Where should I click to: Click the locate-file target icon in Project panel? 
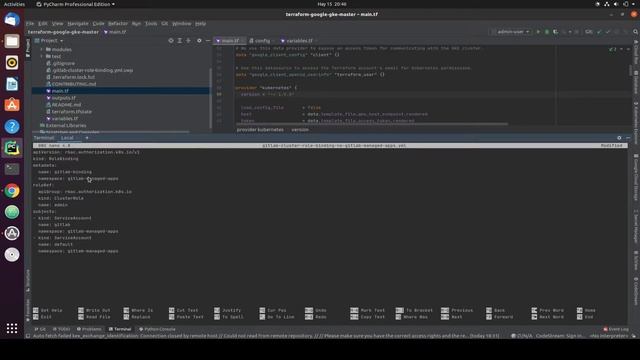[x=171, y=40]
